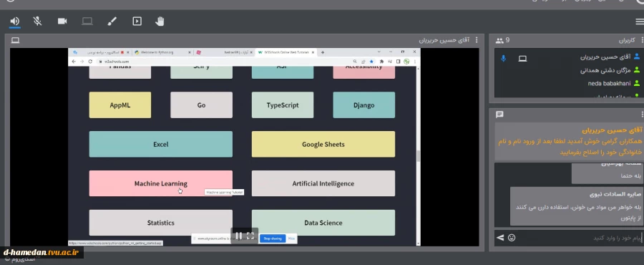Click the media play box icon

[x=137, y=21]
